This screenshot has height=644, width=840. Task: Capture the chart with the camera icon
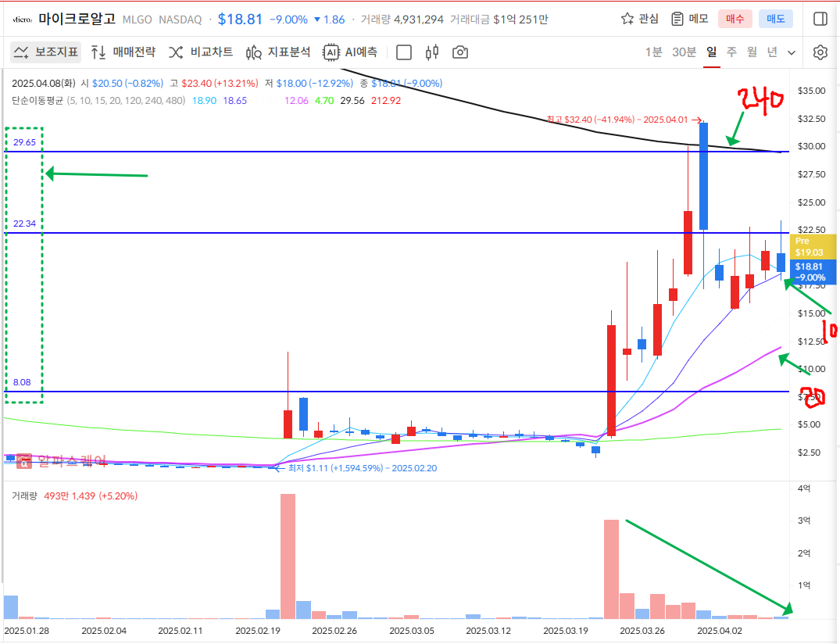click(x=460, y=52)
